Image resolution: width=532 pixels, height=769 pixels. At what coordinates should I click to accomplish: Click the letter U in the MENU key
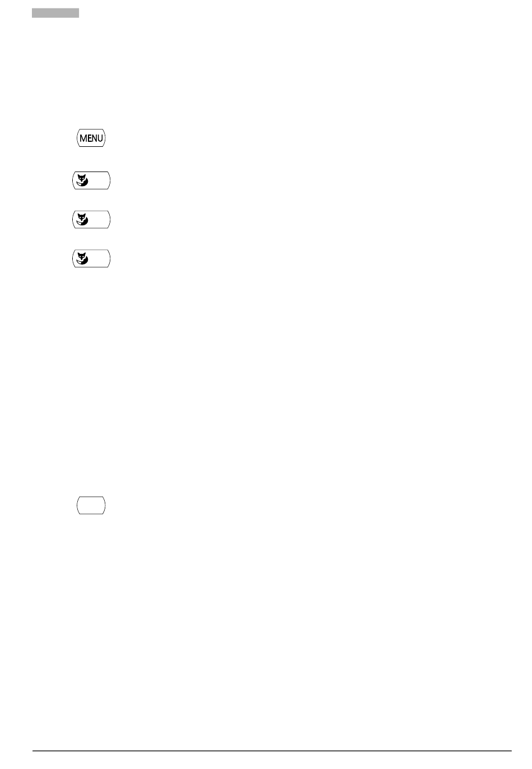(100, 138)
